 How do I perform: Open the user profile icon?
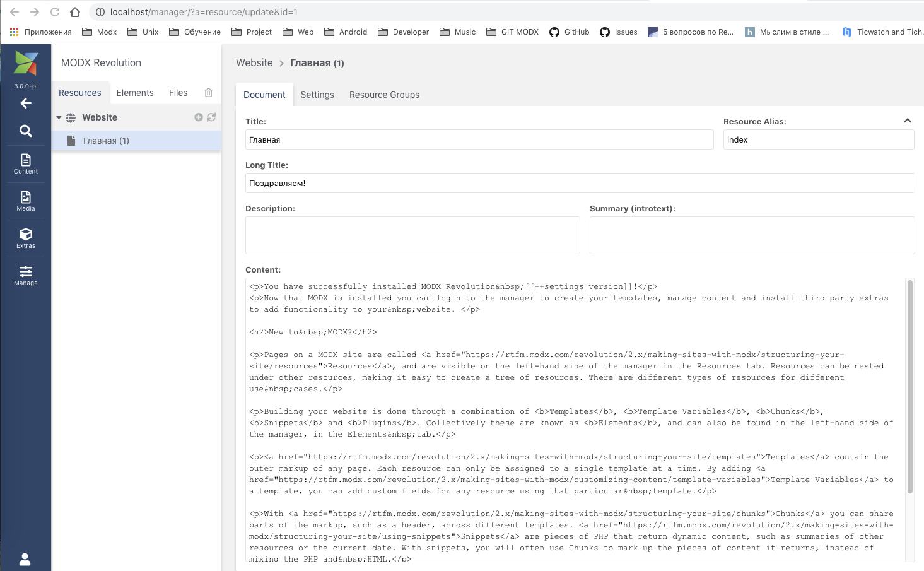(x=25, y=559)
